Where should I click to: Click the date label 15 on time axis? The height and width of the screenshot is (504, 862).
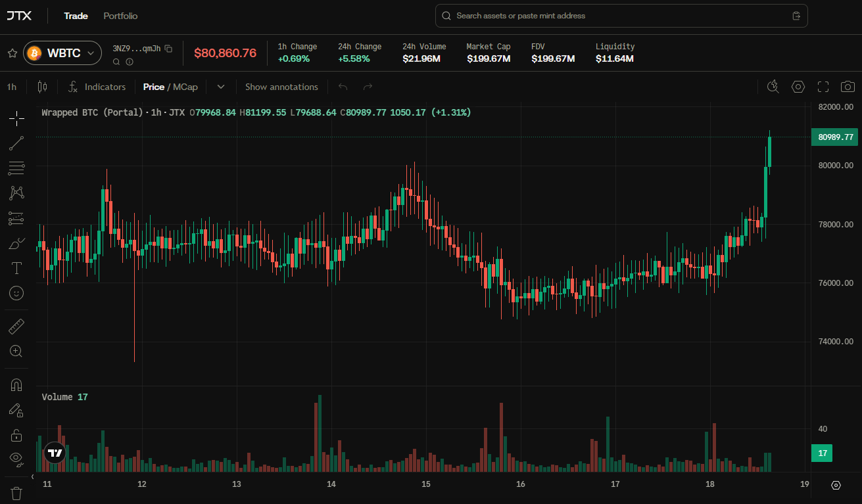click(426, 484)
